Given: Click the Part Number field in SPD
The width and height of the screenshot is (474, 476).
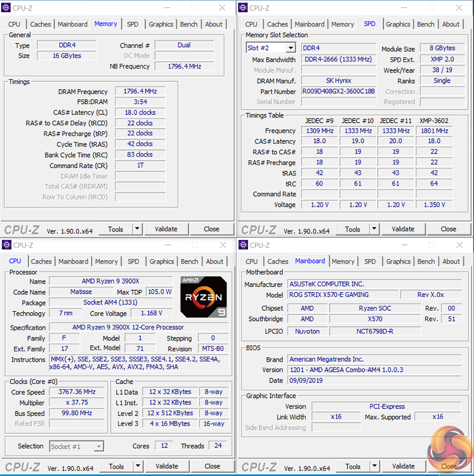Looking at the screenshot, I should 339,92.
